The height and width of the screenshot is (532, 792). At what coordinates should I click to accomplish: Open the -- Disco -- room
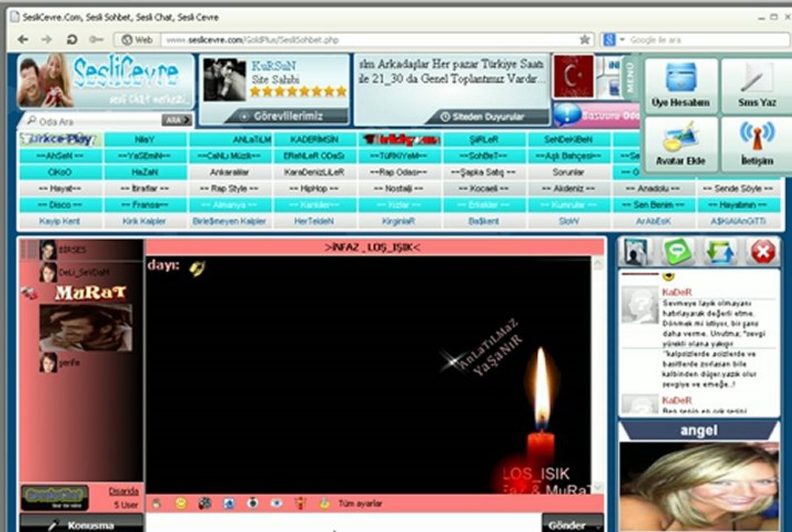60,205
